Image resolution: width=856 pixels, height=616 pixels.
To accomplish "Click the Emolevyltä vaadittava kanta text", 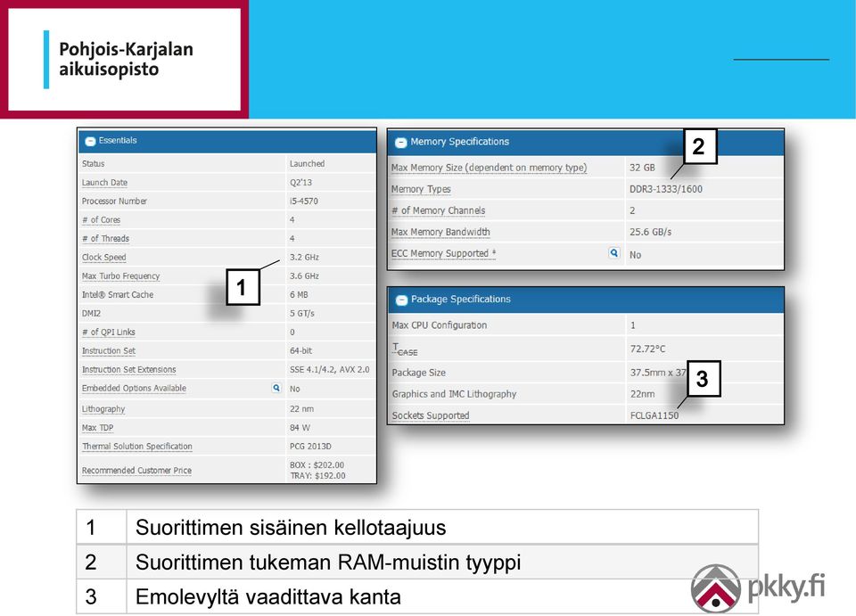I will tap(268, 596).
